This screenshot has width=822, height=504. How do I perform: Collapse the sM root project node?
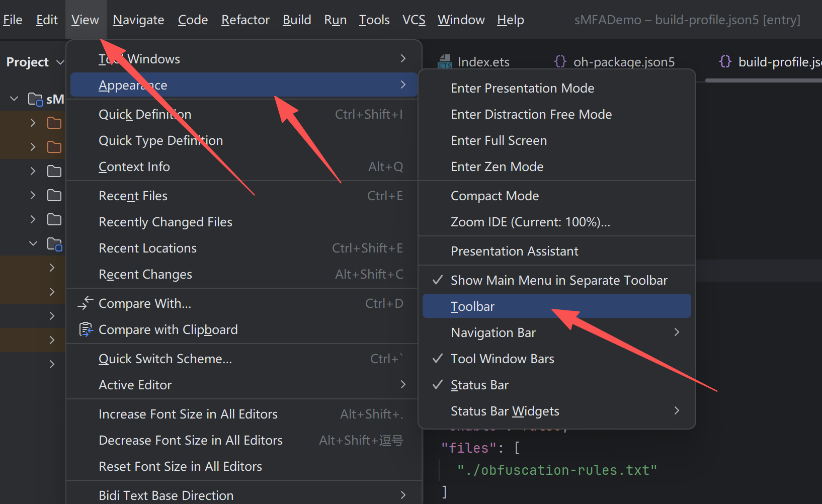coord(14,99)
